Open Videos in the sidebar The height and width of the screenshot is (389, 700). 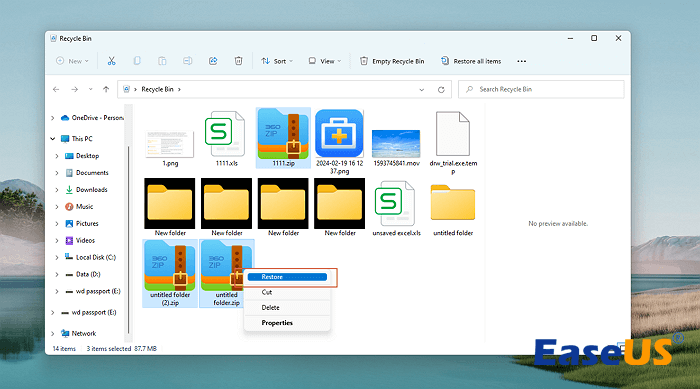(80, 241)
